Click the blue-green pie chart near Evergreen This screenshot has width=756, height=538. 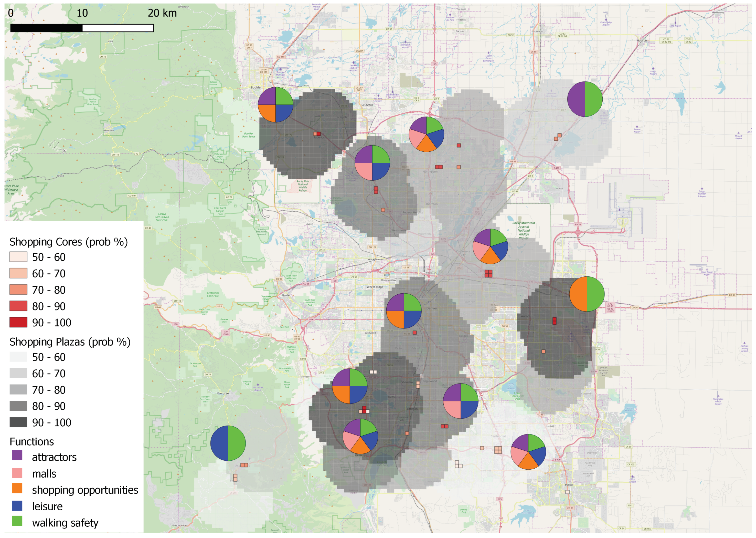click(228, 443)
